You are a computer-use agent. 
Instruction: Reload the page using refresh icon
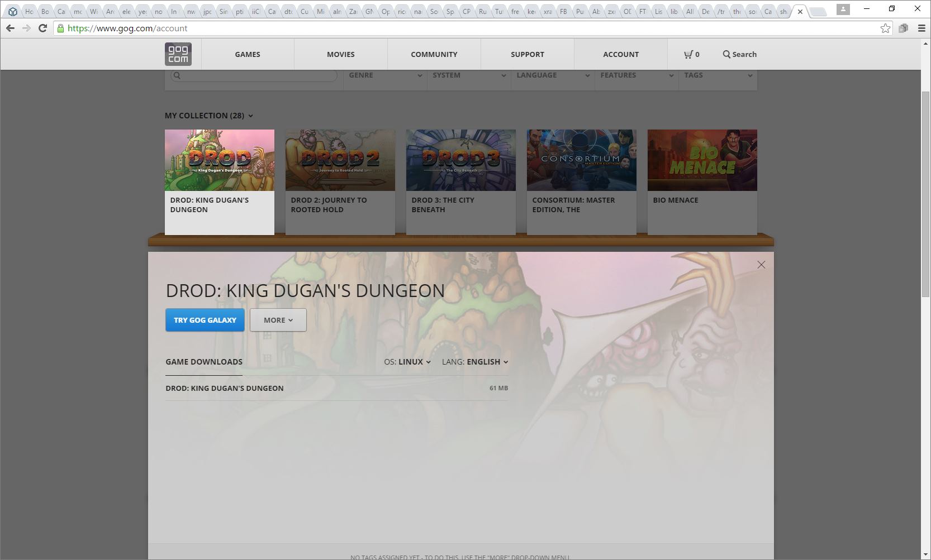click(42, 28)
